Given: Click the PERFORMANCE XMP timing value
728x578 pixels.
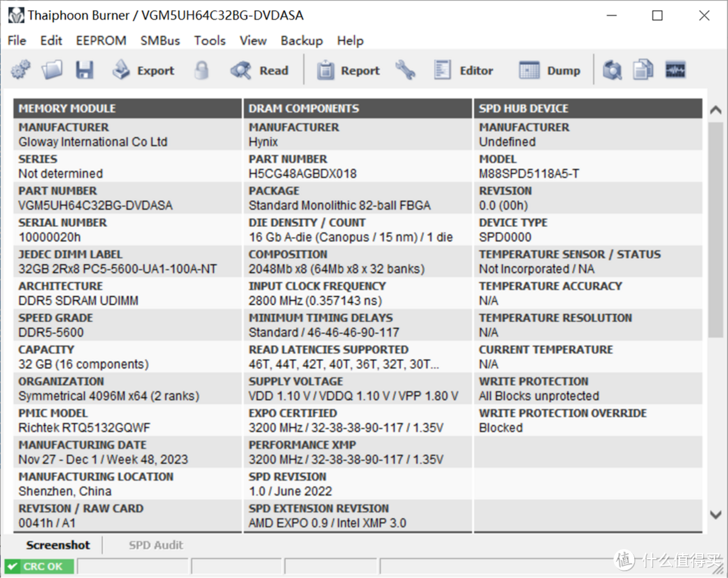Looking at the screenshot, I should [x=346, y=459].
